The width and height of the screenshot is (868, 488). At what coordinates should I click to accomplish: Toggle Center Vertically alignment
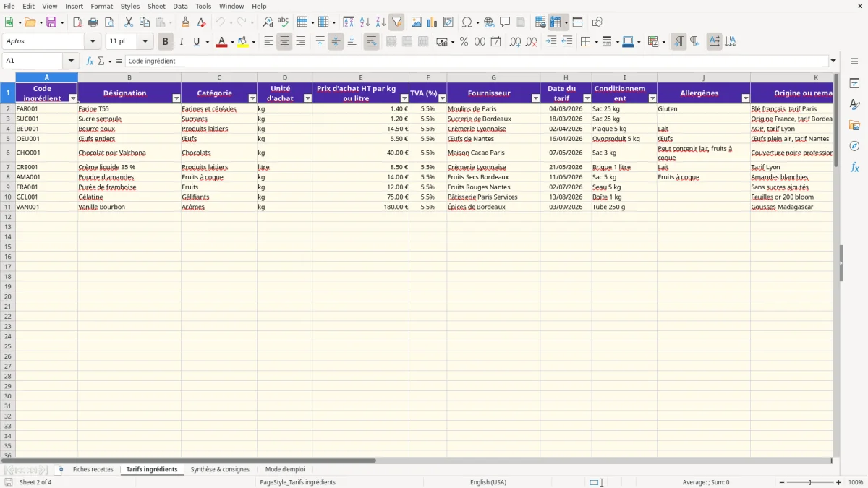tap(336, 42)
